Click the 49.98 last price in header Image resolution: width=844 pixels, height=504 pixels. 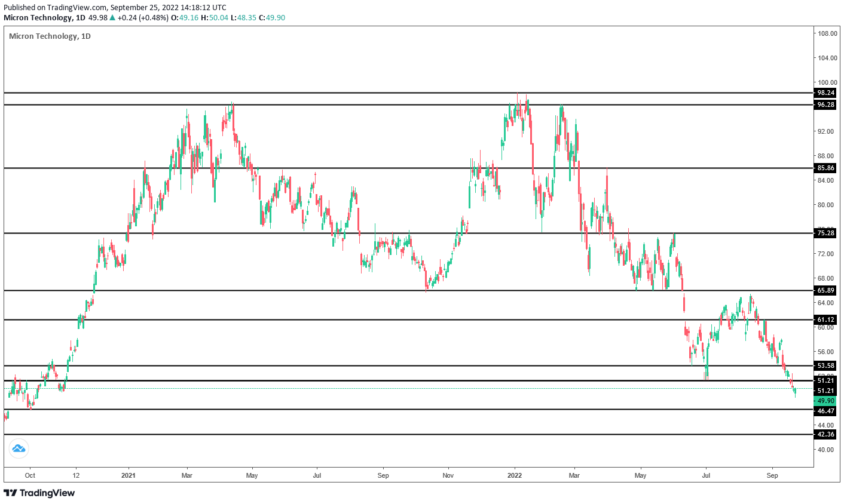[x=98, y=17]
